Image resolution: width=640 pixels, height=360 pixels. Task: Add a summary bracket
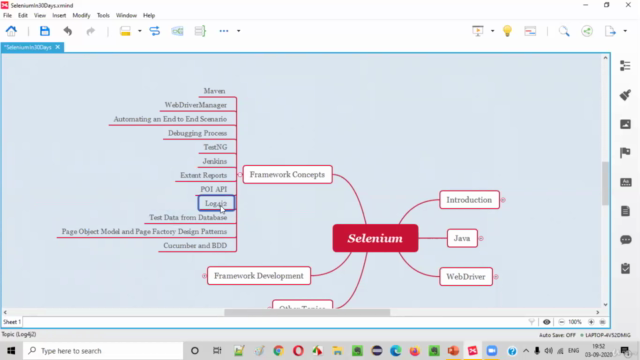pyautogui.click(x=200, y=31)
